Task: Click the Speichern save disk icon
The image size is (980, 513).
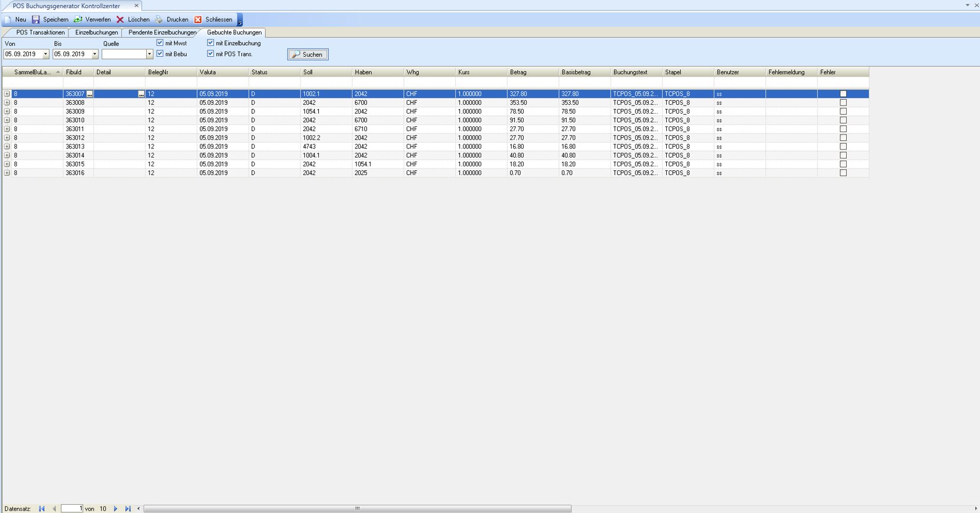Action: [36, 20]
